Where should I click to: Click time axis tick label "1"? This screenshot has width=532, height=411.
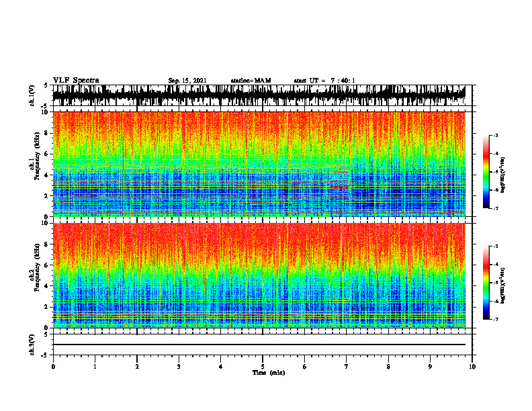click(95, 367)
